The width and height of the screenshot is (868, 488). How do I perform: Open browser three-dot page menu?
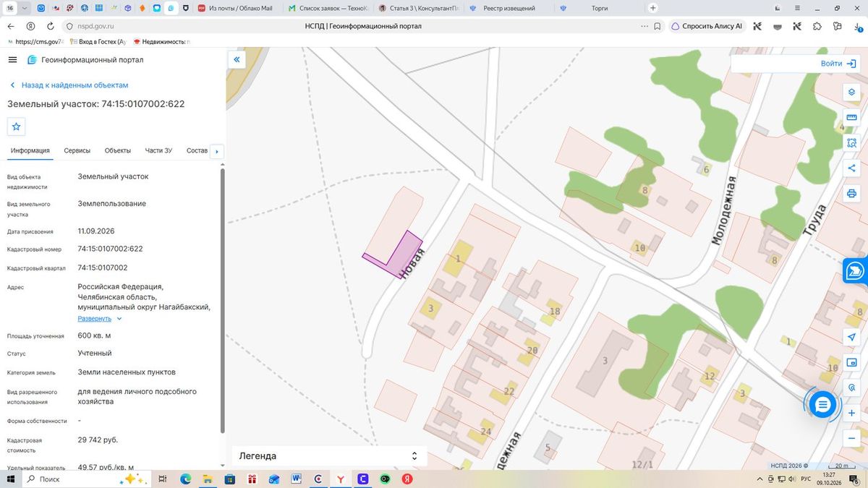point(644,26)
